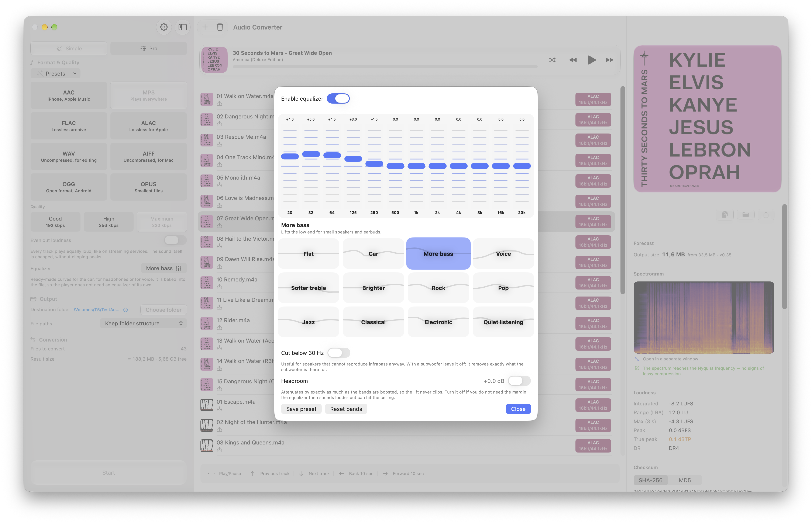The image size is (812, 523).
Task: Click the status icon under 10 Remedy.m4a
Action: click(x=220, y=287)
